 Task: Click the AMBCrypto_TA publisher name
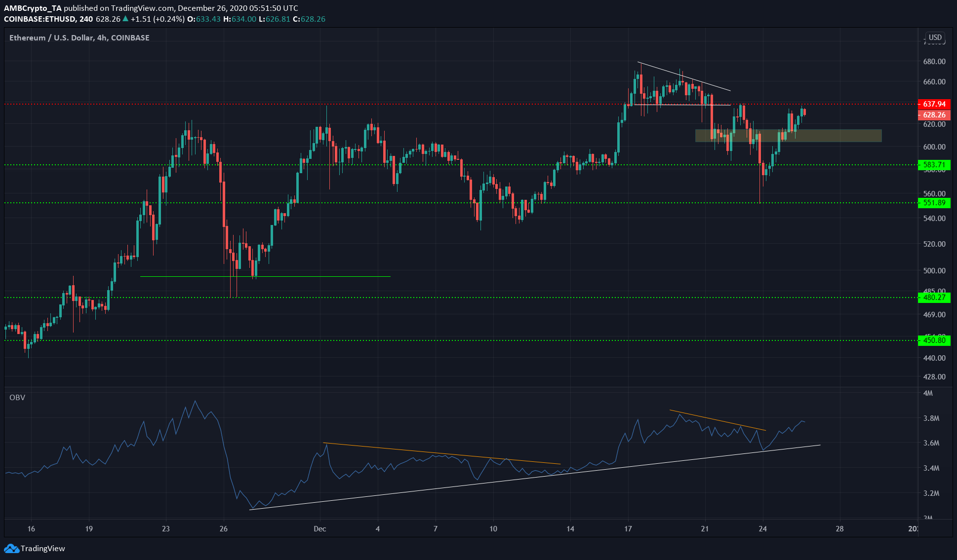[x=33, y=8]
